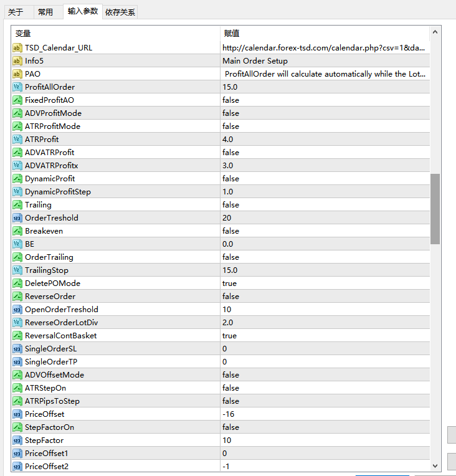Click the integer icon for PriceOffset1
This screenshot has width=456, height=476.
pyautogui.click(x=17, y=453)
